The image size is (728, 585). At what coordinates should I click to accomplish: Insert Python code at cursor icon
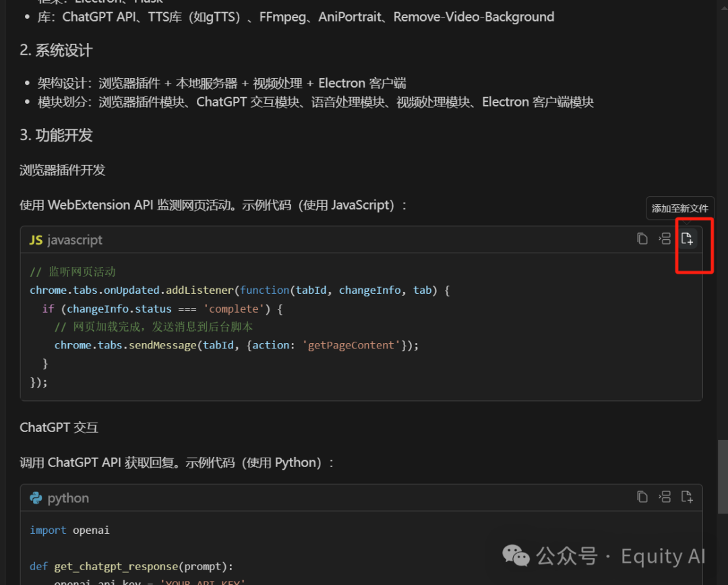(665, 497)
